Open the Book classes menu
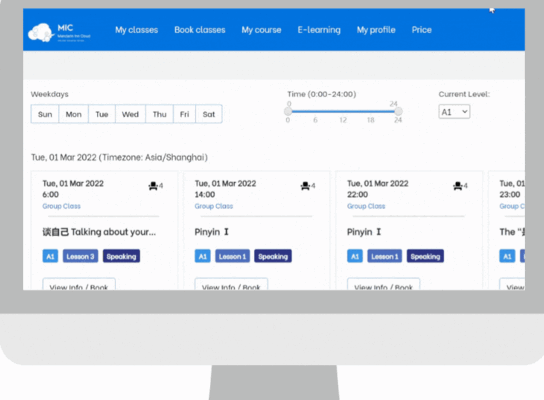This screenshot has width=544, height=400. pyautogui.click(x=200, y=30)
